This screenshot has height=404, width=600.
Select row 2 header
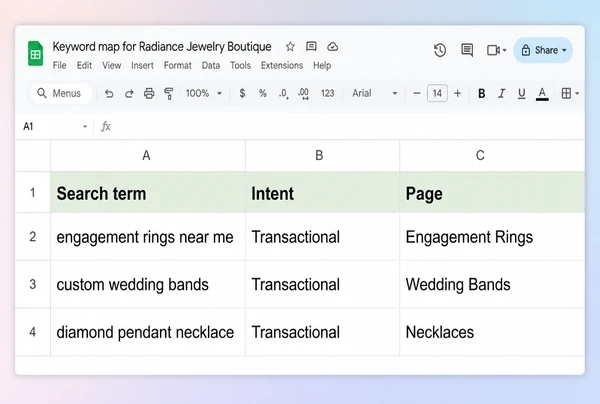tap(33, 237)
